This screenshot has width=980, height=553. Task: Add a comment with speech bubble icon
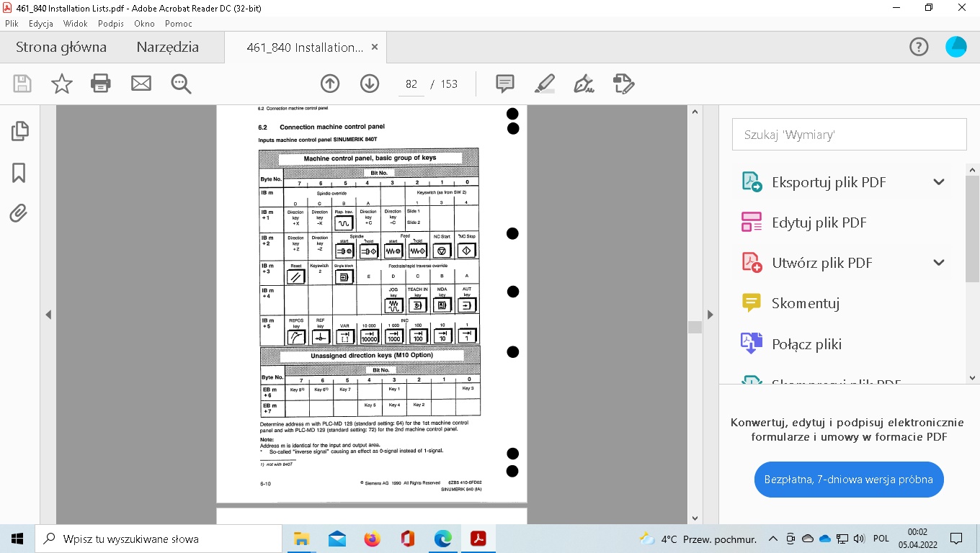(505, 84)
